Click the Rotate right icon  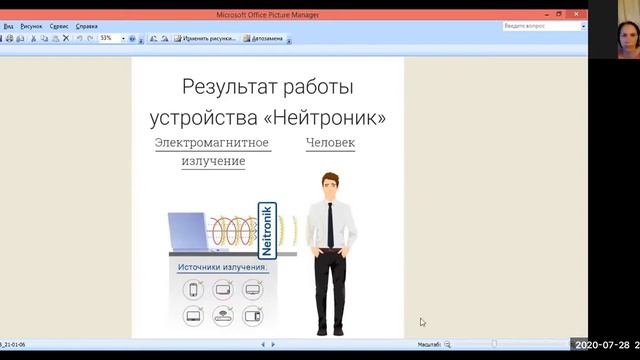coord(164,38)
